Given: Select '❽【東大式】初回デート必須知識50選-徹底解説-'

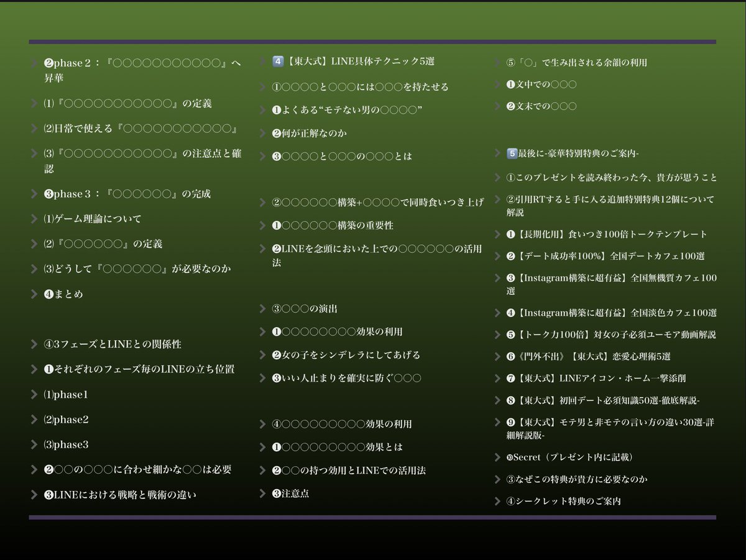Looking at the screenshot, I should pos(603,400).
